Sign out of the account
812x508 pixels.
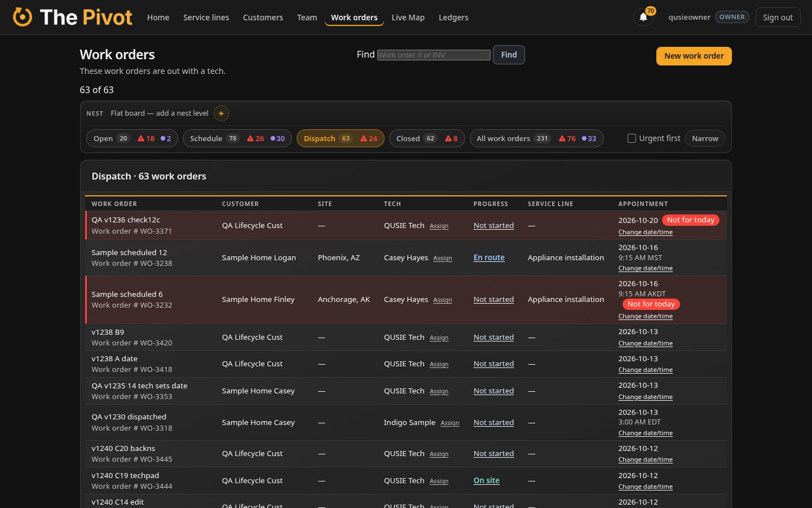pyautogui.click(x=778, y=17)
